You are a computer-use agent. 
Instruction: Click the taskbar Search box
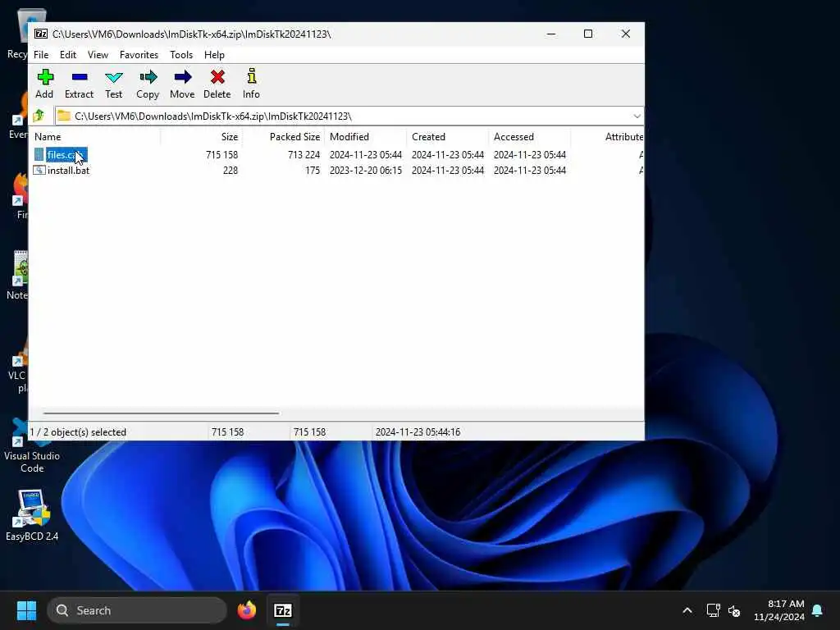[137, 610]
